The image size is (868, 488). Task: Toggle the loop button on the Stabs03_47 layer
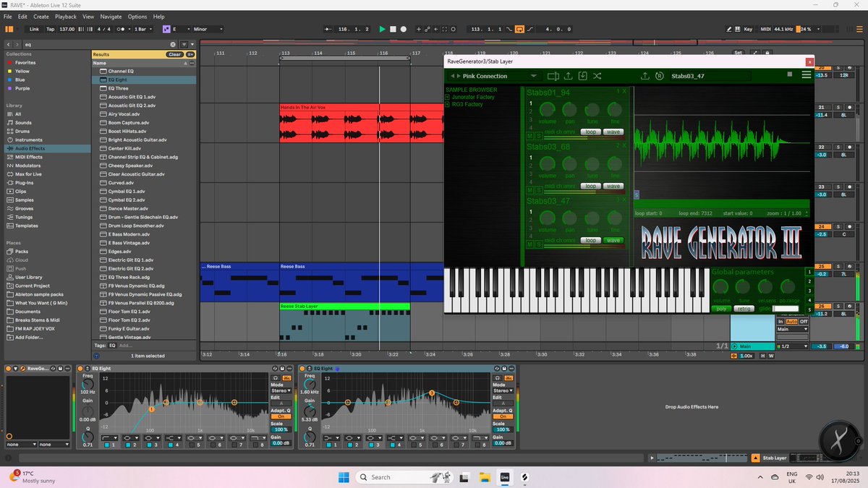(590, 240)
